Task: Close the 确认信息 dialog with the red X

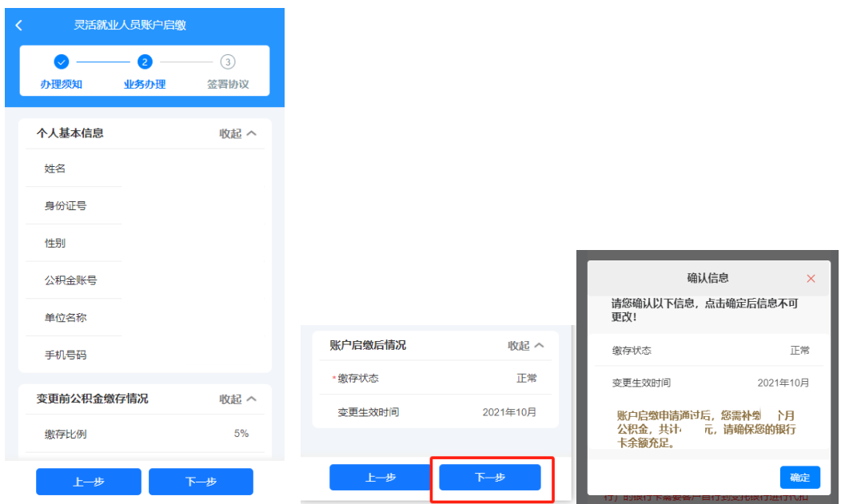Action: pos(811,279)
